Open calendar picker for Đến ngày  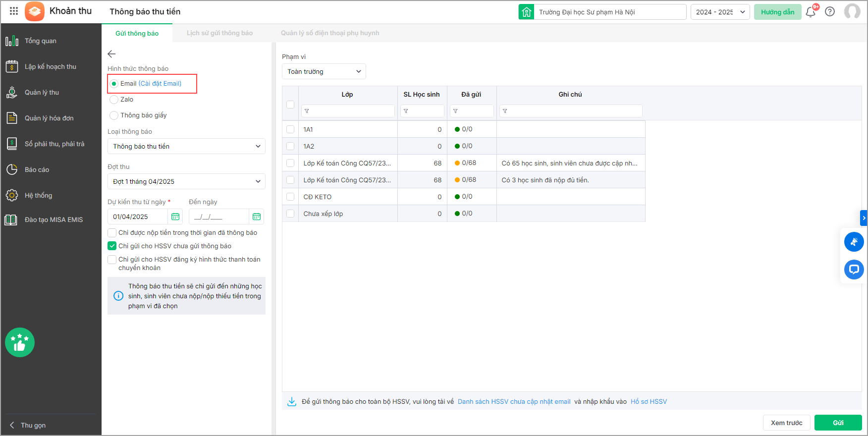click(256, 217)
